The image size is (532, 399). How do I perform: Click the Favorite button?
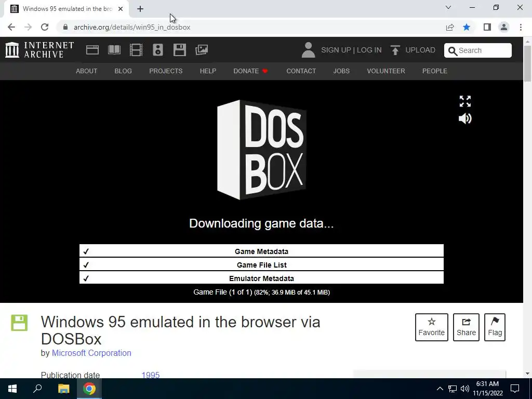coord(432,327)
